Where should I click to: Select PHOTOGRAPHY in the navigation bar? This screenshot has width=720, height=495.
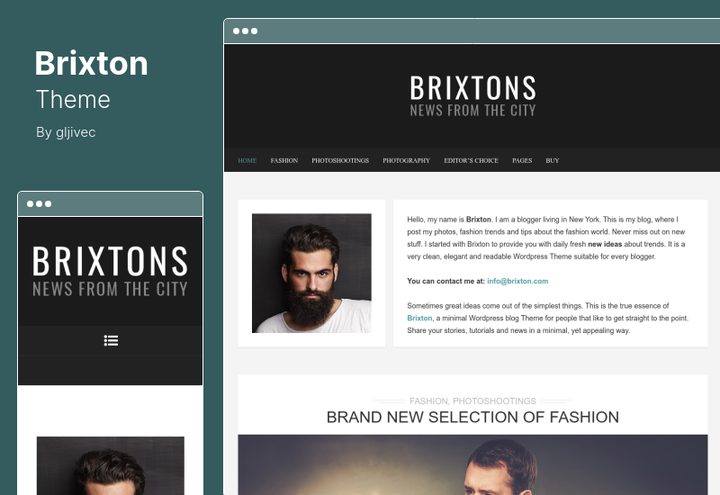[406, 160]
